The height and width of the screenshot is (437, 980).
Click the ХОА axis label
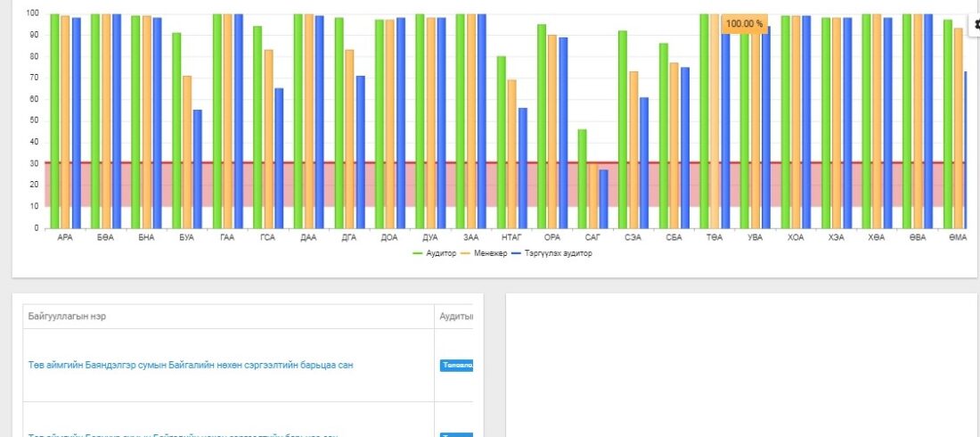pos(795,238)
